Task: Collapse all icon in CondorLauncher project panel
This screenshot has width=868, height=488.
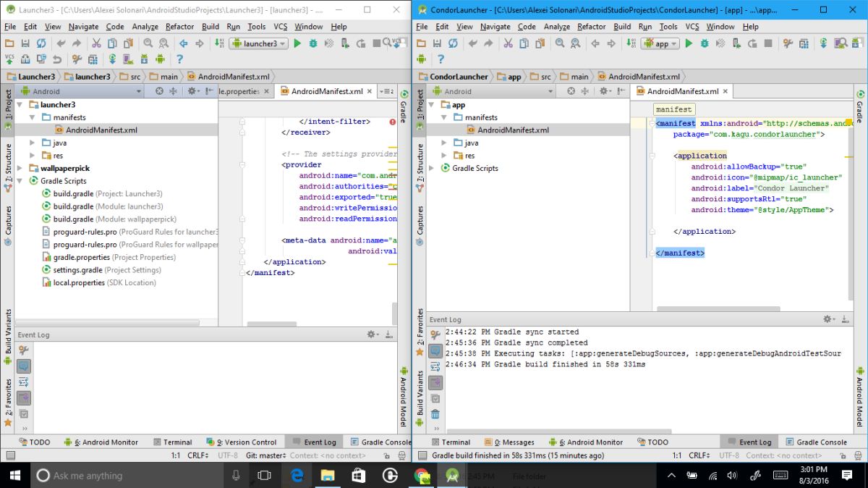Action: [587, 91]
